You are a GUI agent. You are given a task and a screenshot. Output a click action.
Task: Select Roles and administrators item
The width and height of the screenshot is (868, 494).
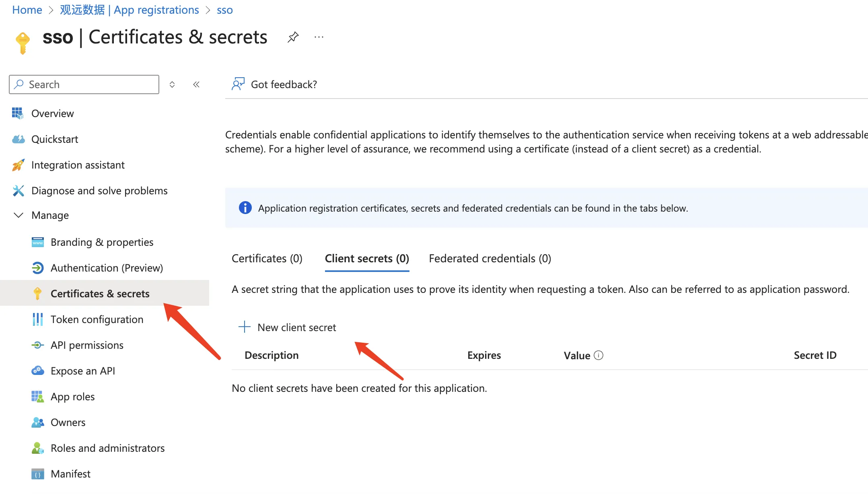(x=107, y=448)
